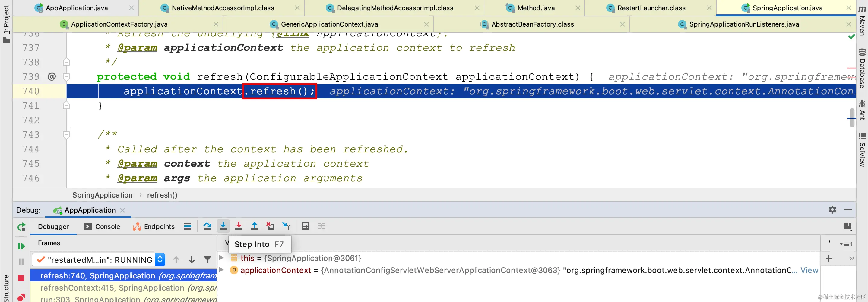Click the Step Out arrow icon
The height and width of the screenshot is (302, 868).
pos(255,226)
